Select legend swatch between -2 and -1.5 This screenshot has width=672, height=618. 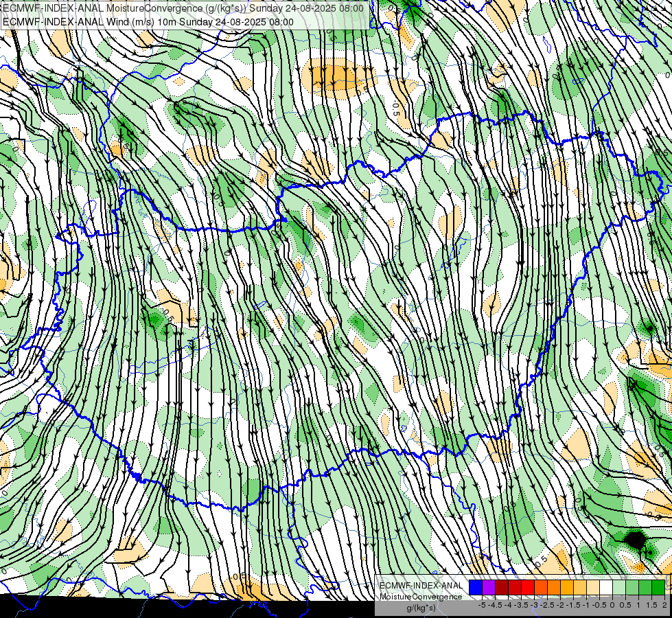point(567,587)
